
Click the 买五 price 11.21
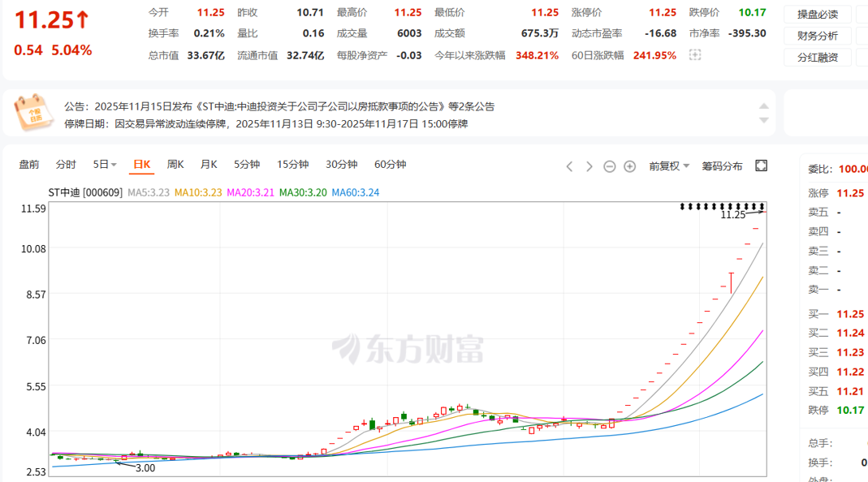(850, 391)
